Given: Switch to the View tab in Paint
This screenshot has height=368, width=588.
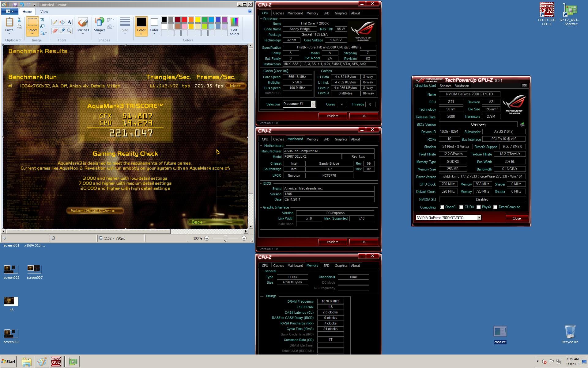Looking at the screenshot, I should tap(44, 12).
